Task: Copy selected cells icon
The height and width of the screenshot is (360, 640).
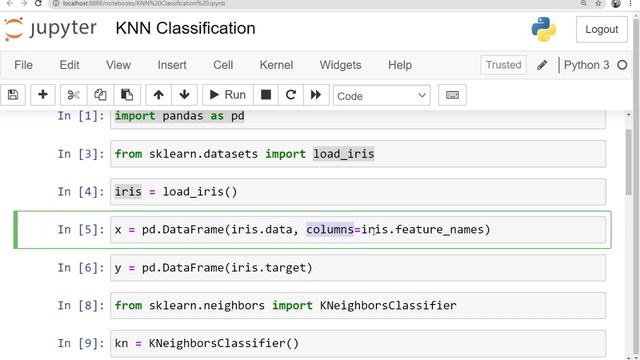Action: (x=100, y=95)
